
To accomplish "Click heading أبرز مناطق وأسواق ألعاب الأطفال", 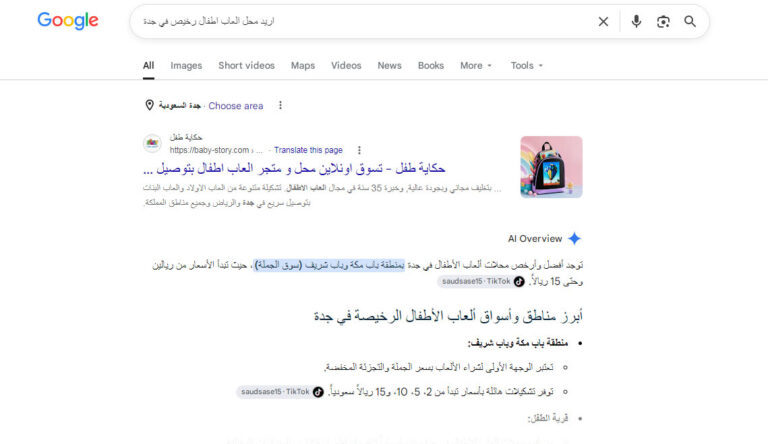I will [448, 316].
